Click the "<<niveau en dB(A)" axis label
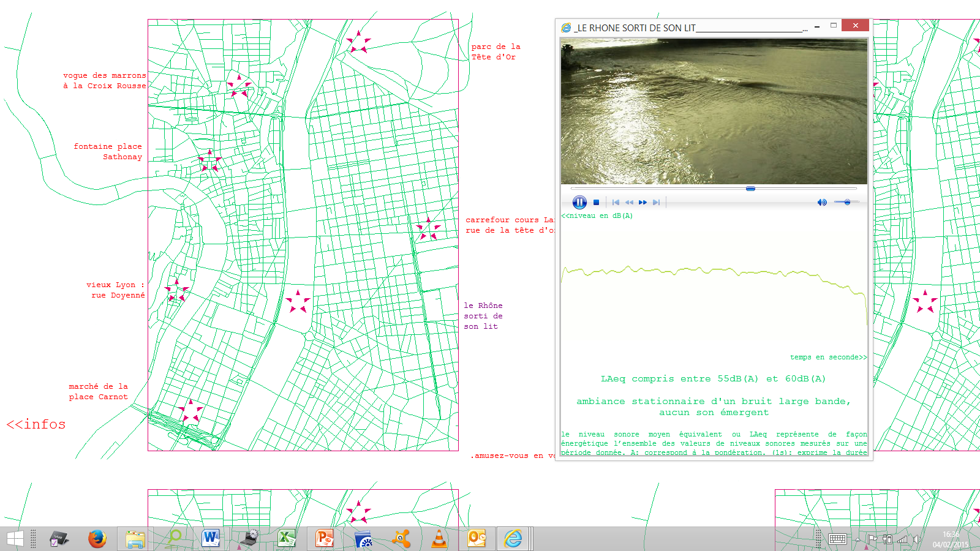This screenshot has height=551, width=980. coord(597,216)
